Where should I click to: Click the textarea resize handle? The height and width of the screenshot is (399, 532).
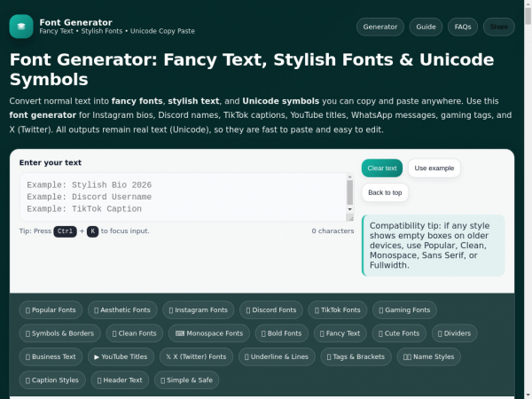point(350,218)
